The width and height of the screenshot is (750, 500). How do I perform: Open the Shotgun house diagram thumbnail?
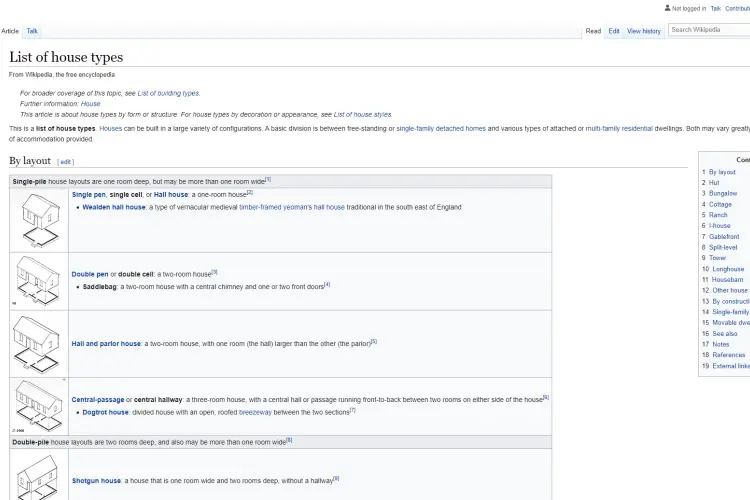38,477
